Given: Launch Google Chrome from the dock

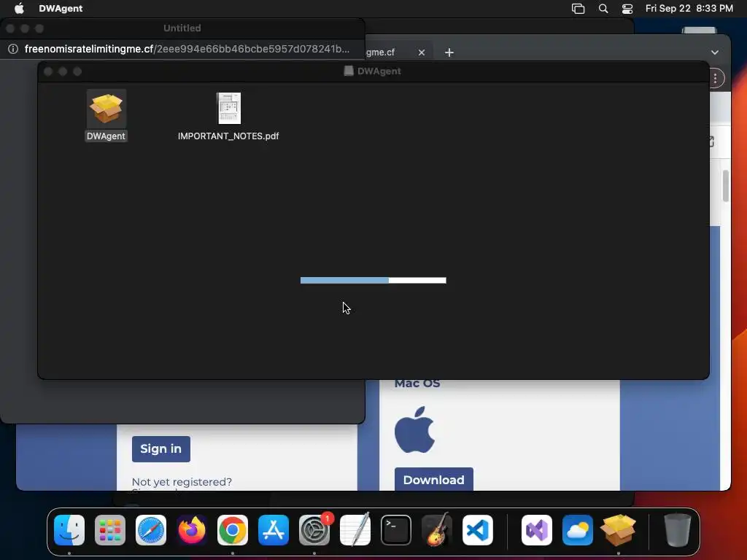Looking at the screenshot, I should click(233, 530).
